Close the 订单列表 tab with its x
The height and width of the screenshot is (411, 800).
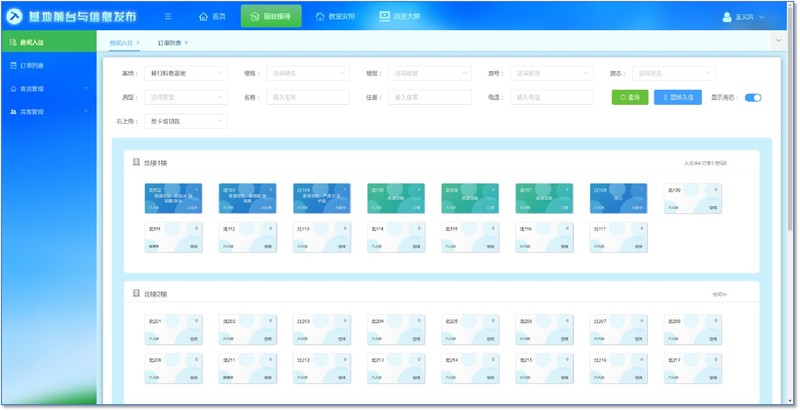186,43
